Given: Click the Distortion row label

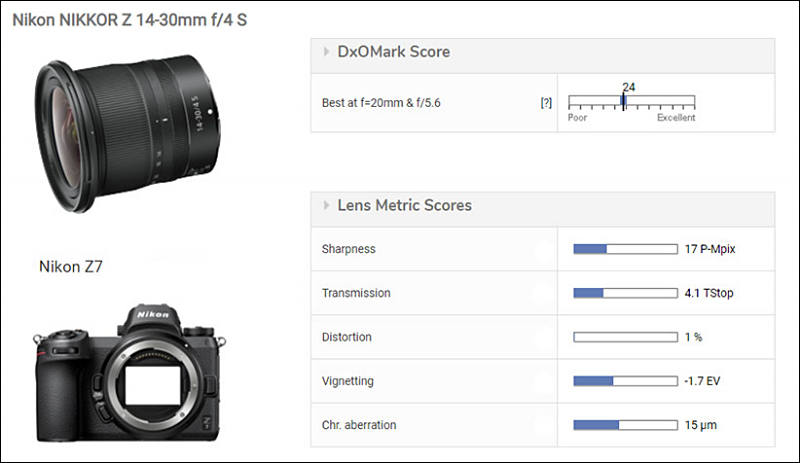Looking at the screenshot, I should (346, 337).
